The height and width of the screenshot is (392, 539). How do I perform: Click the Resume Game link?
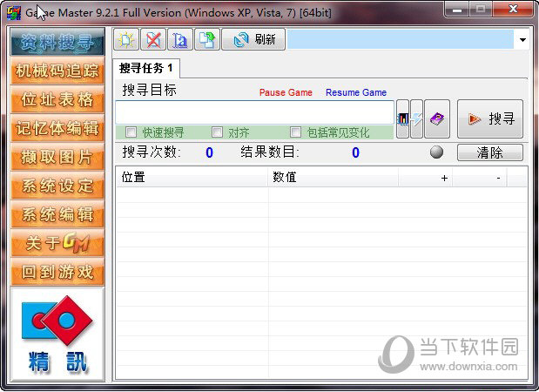point(356,92)
